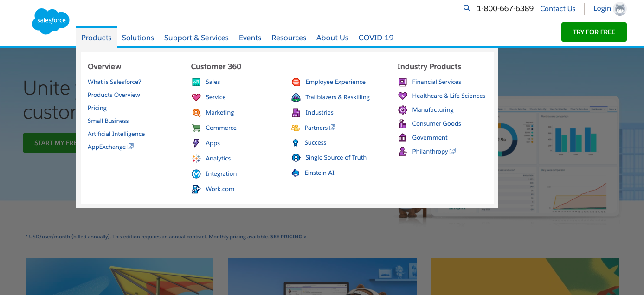Click the START MY FREE trial button
Image resolution: width=644 pixels, height=295 pixels.
[x=49, y=143]
